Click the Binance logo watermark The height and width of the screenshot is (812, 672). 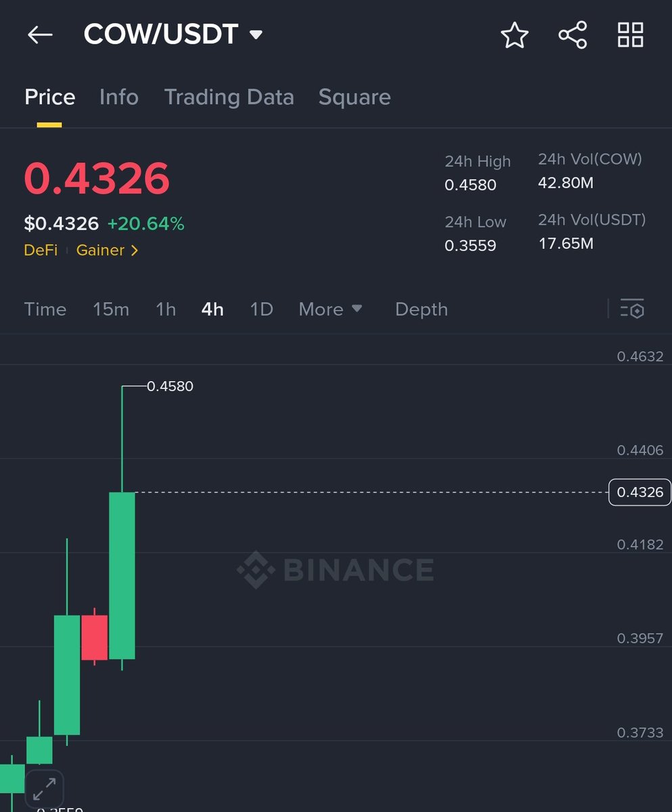(x=336, y=570)
